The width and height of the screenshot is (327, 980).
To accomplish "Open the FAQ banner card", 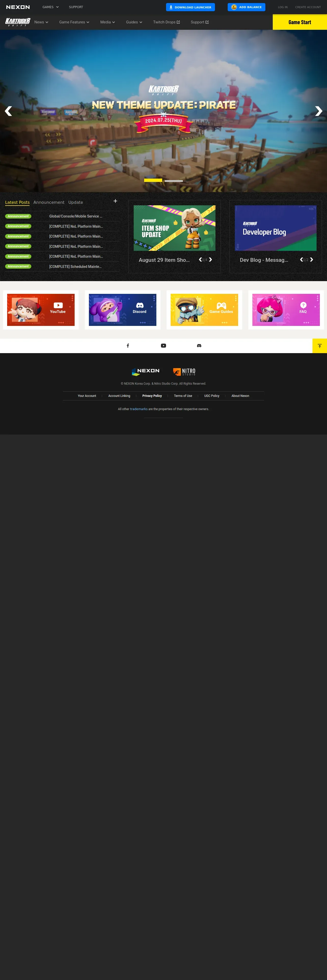I will [x=286, y=310].
